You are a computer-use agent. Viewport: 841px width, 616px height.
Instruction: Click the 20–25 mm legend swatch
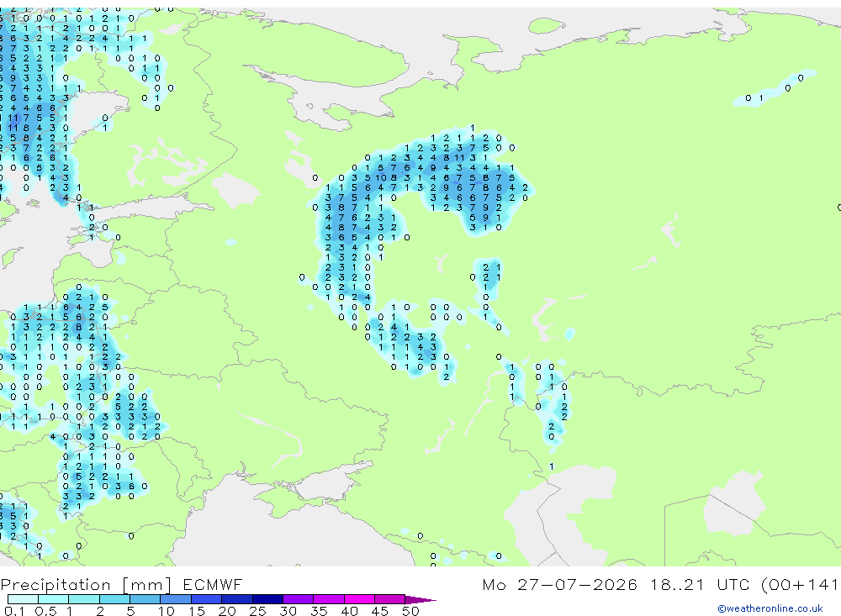click(237, 599)
